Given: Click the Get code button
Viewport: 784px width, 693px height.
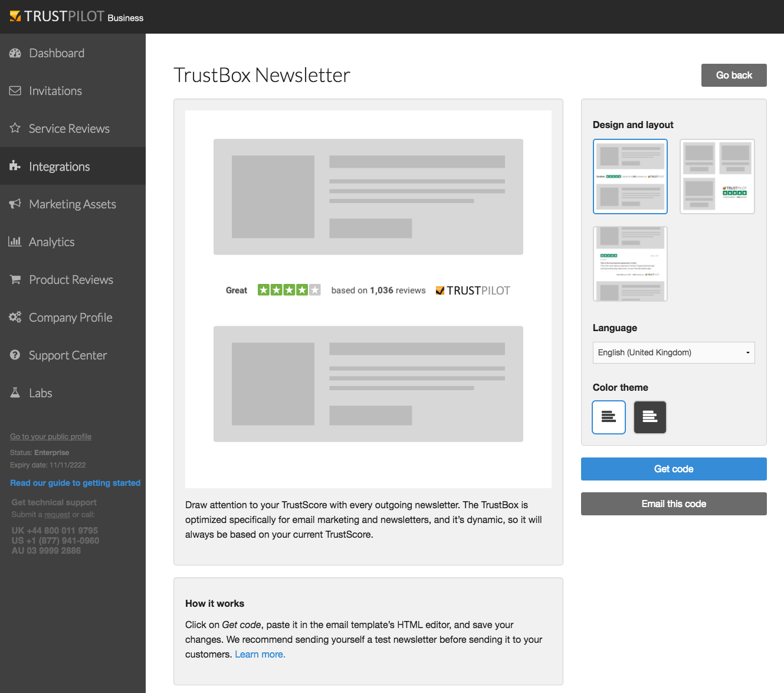Looking at the screenshot, I should pyautogui.click(x=674, y=469).
